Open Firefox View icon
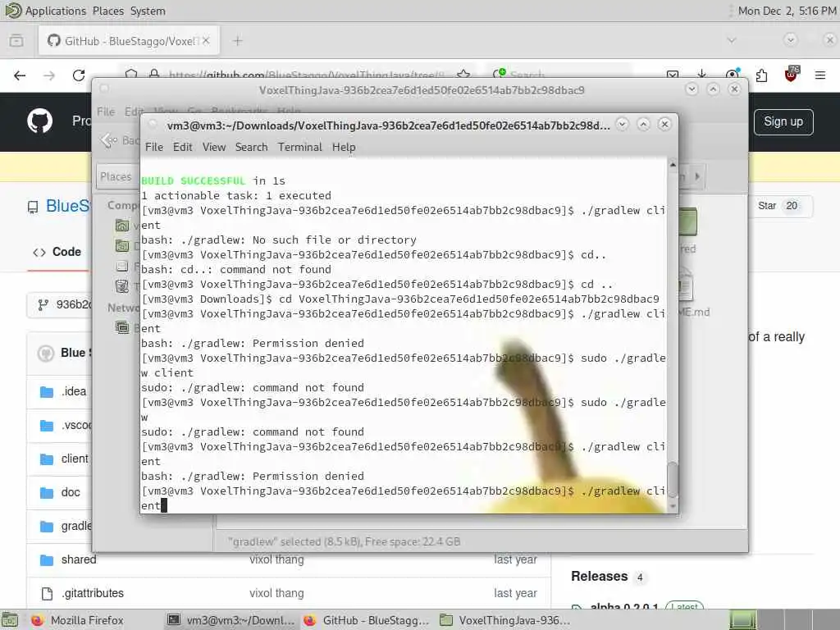Screen dimensions: 840x630 pyautogui.click(x=16, y=41)
